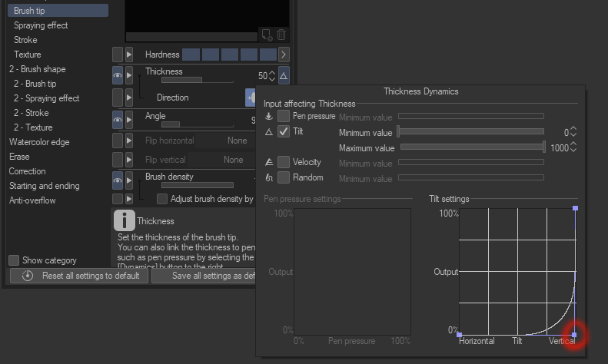Expand the Brush density row arrow
Image resolution: width=608 pixels, height=364 pixels.
tap(129, 180)
